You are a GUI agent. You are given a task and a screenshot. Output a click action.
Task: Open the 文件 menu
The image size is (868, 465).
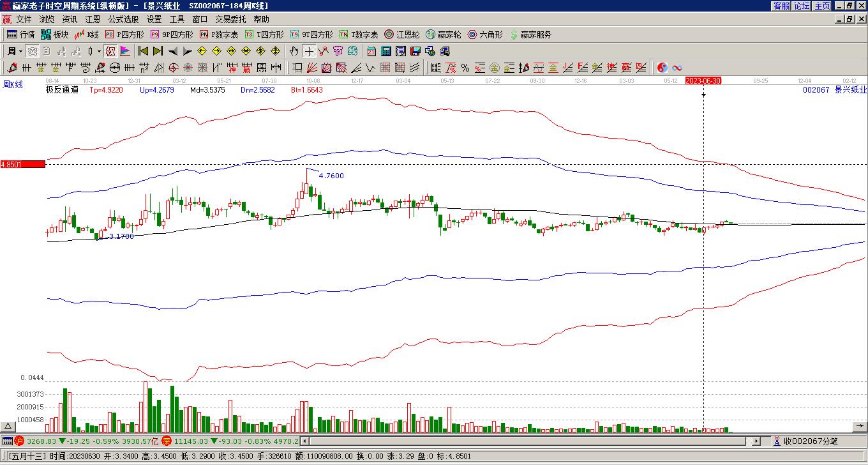click(24, 20)
